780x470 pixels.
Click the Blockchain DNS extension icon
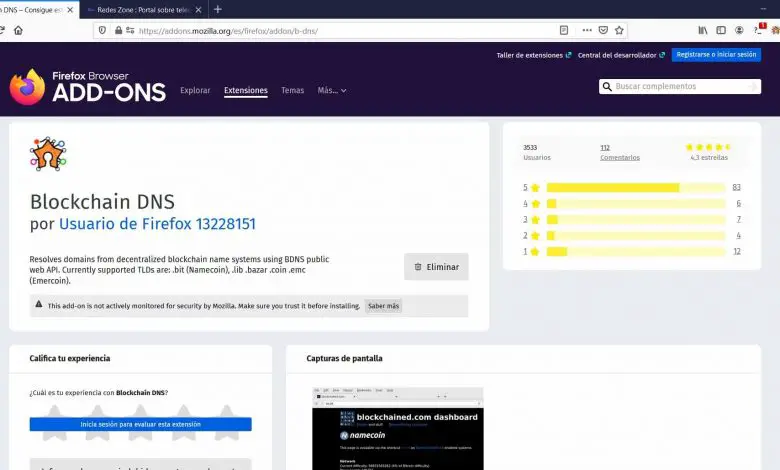point(48,154)
